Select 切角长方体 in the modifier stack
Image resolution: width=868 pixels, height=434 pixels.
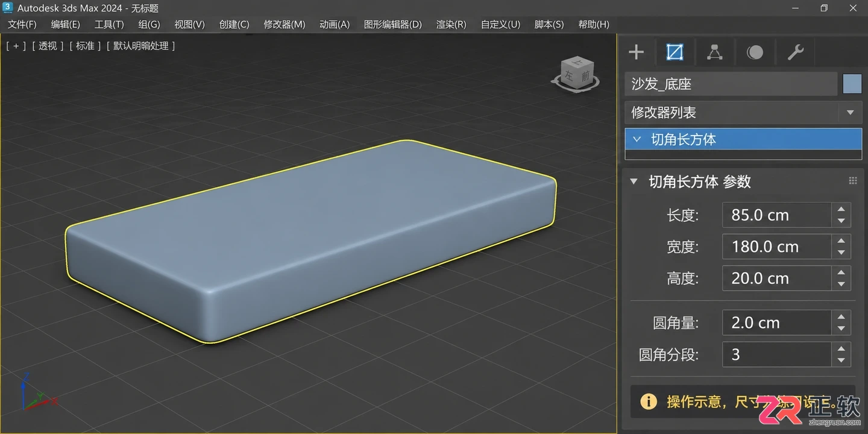[x=743, y=139]
